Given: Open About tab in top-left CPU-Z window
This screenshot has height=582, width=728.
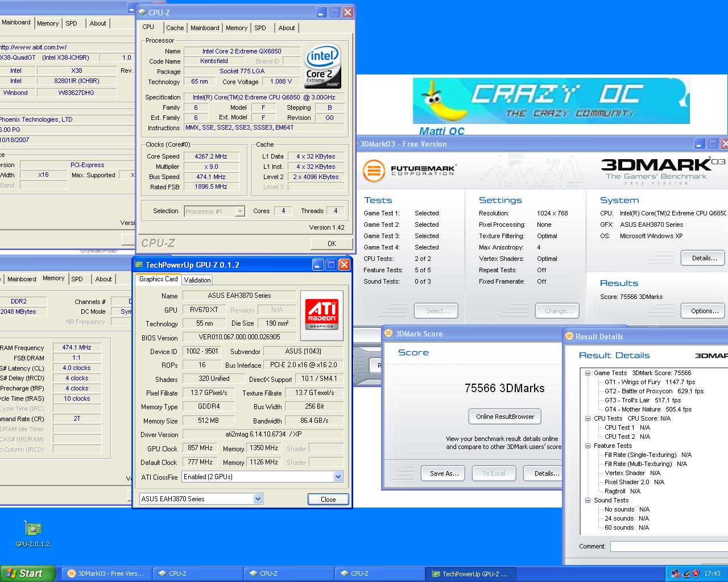Looking at the screenshot, I should tap(98, 23).
